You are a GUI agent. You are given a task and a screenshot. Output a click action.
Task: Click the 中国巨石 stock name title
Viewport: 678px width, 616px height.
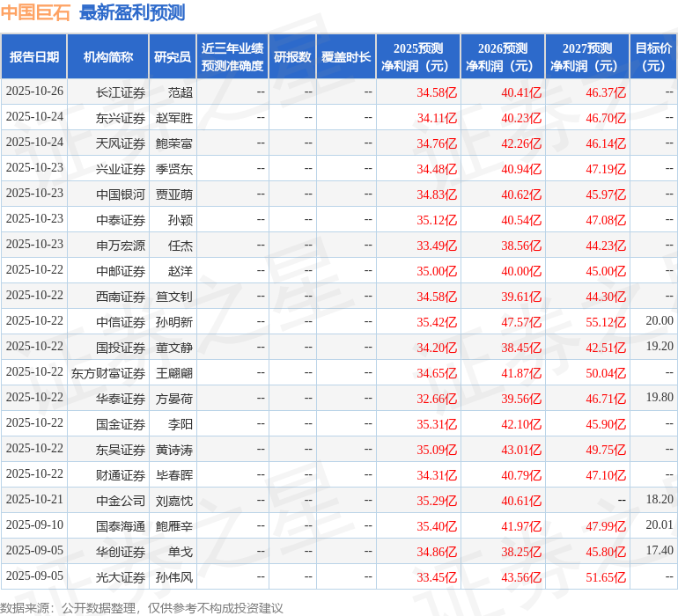tap(35, 12)
